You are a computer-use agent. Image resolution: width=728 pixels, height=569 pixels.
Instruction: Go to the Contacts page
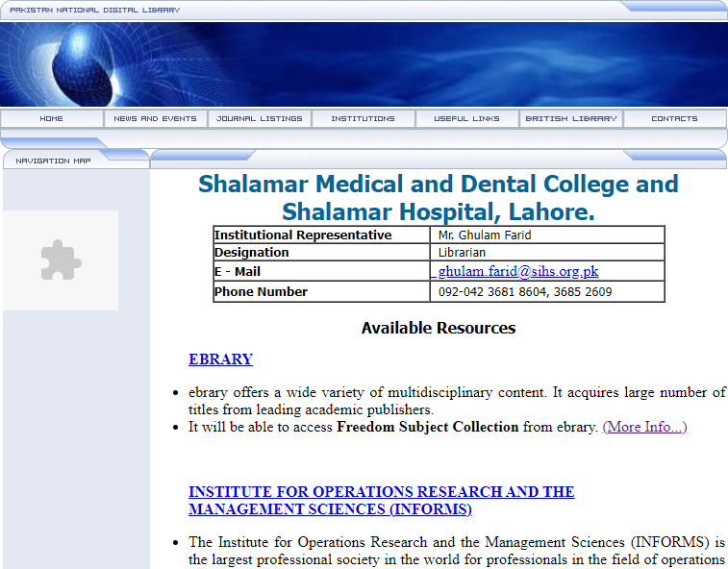[674, 119]
